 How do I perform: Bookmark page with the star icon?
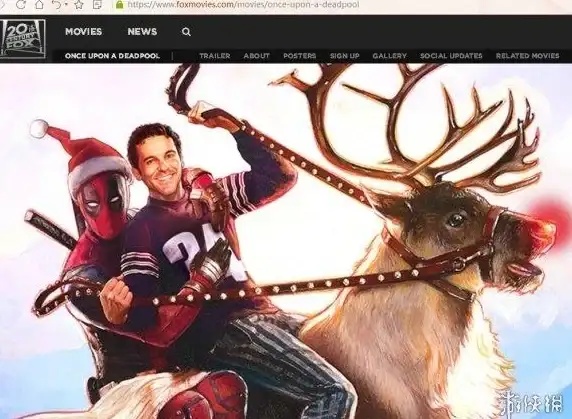point(79,5)
